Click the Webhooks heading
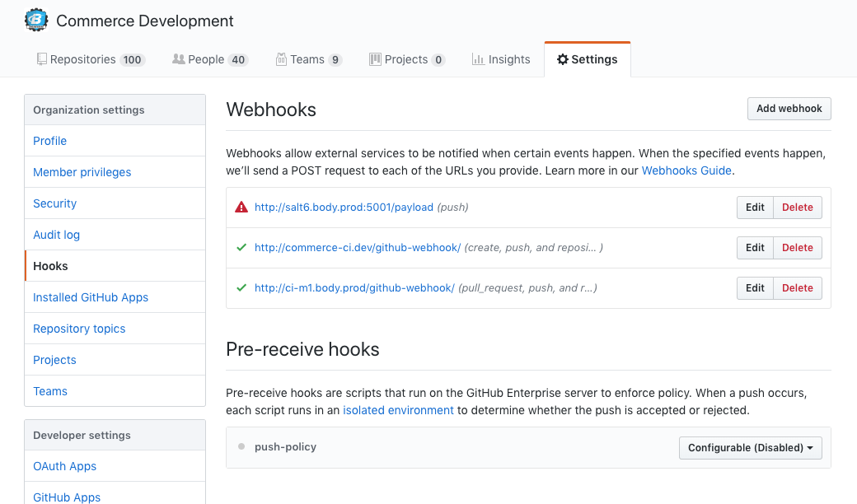The height and width of the screenshot is (504, 857). [x=271, y=110]
